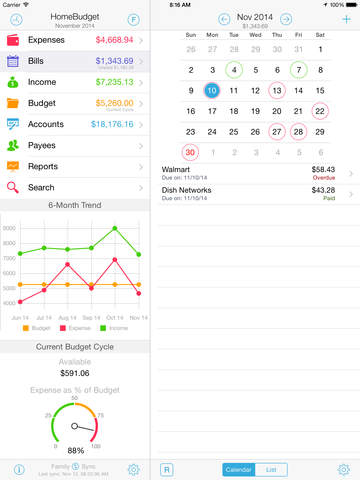Tap the $591.06 available amount

(x=75, y=373)
